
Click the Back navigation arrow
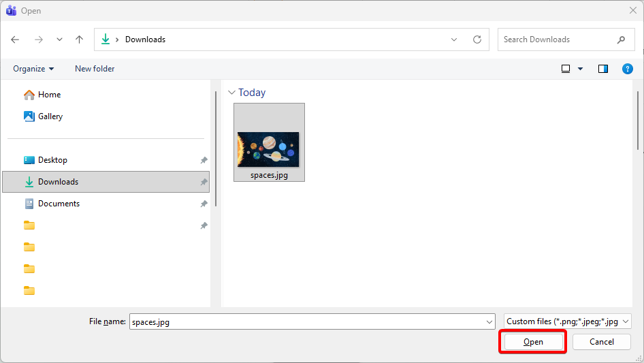click(x=16, y=40)
